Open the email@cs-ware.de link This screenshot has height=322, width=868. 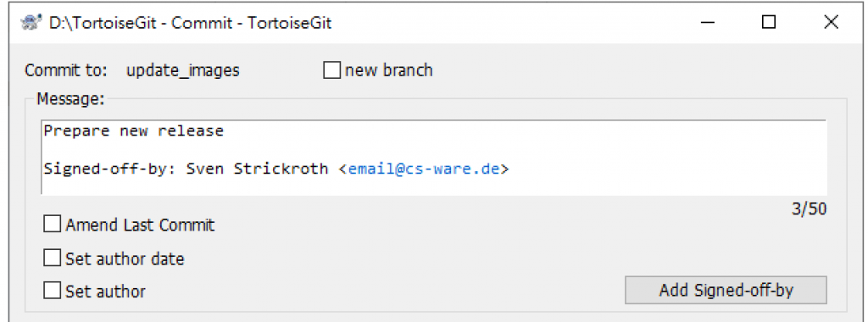tap(424, 169)
